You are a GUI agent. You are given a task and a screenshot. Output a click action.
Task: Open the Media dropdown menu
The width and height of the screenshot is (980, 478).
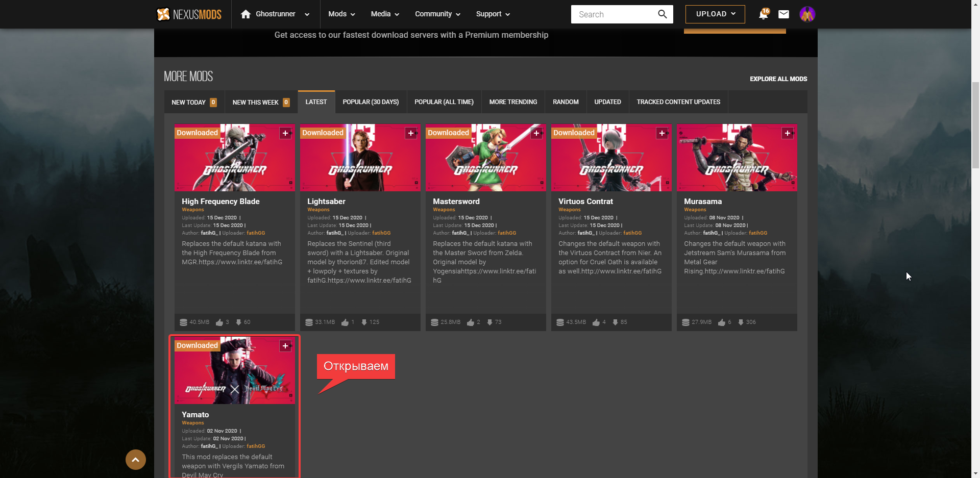pos(385,14)
